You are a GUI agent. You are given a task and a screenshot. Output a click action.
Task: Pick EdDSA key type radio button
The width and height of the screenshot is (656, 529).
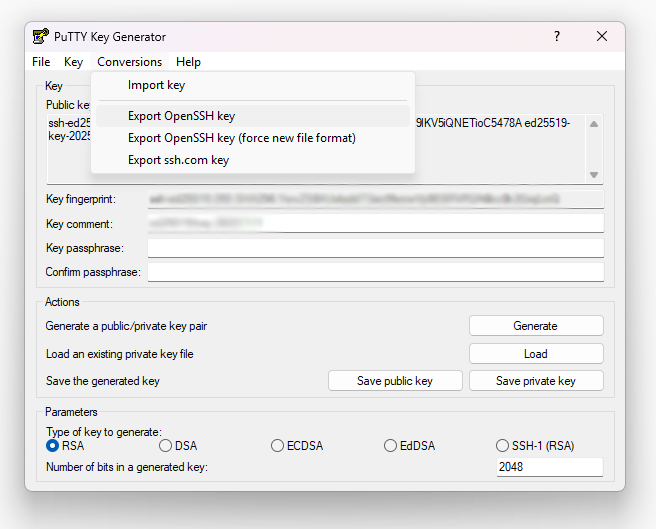click(x=391, y=446)
